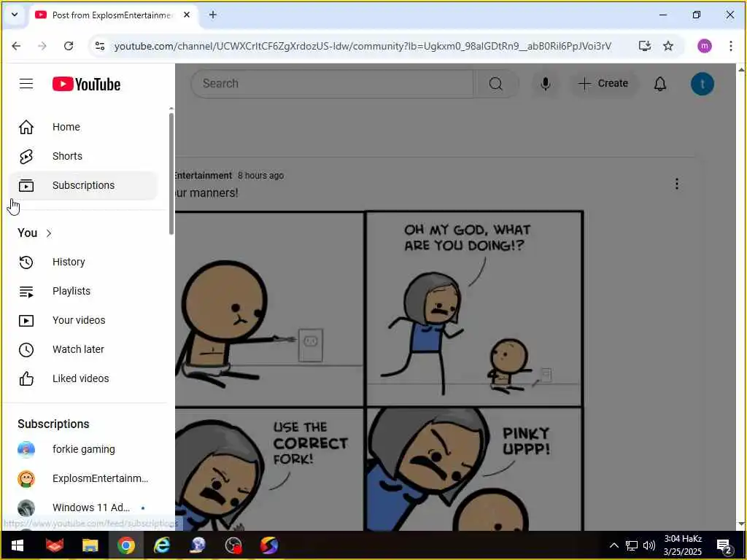Click the address bar URL
The image size is (747, 560).
(363, 46)
